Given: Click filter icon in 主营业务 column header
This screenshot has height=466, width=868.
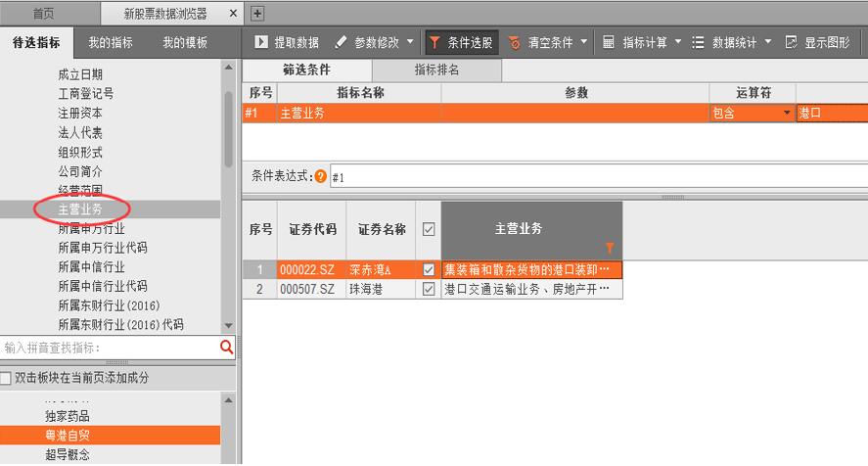Looking at the screenshot, I should [x=611, y=249].
